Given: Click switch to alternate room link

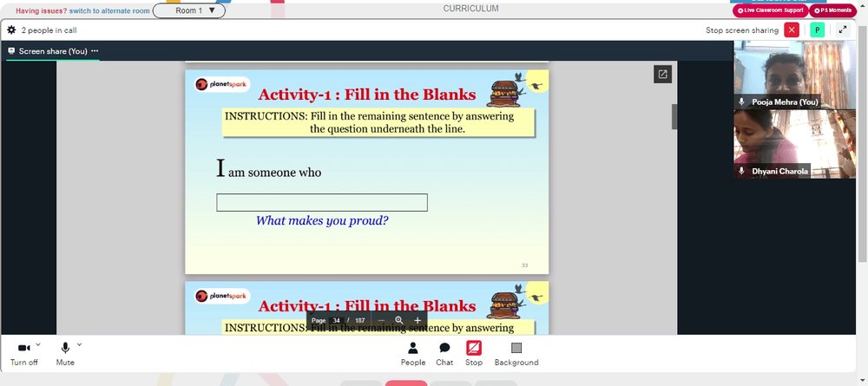Looking at the screenshot, I should 109,11.
